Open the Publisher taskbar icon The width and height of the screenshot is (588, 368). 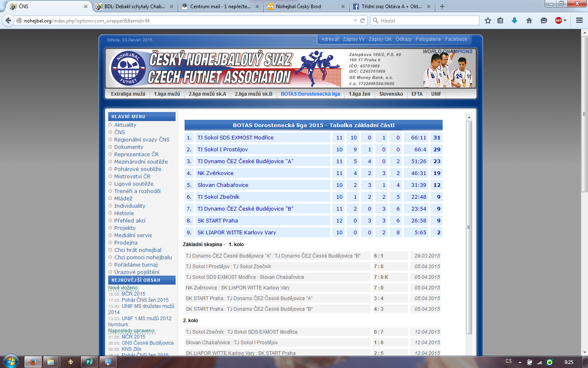pyautogui.click(x=89, y=362)
